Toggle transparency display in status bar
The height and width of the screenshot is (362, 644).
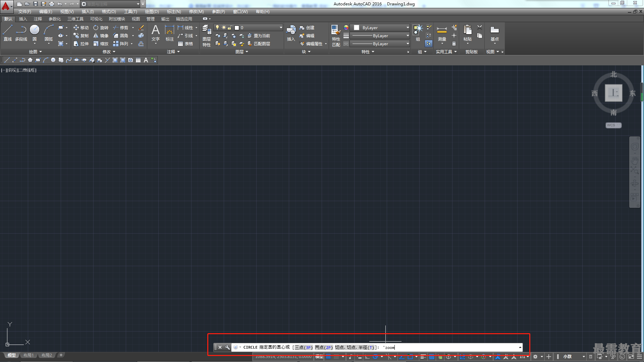pos(432,357)
